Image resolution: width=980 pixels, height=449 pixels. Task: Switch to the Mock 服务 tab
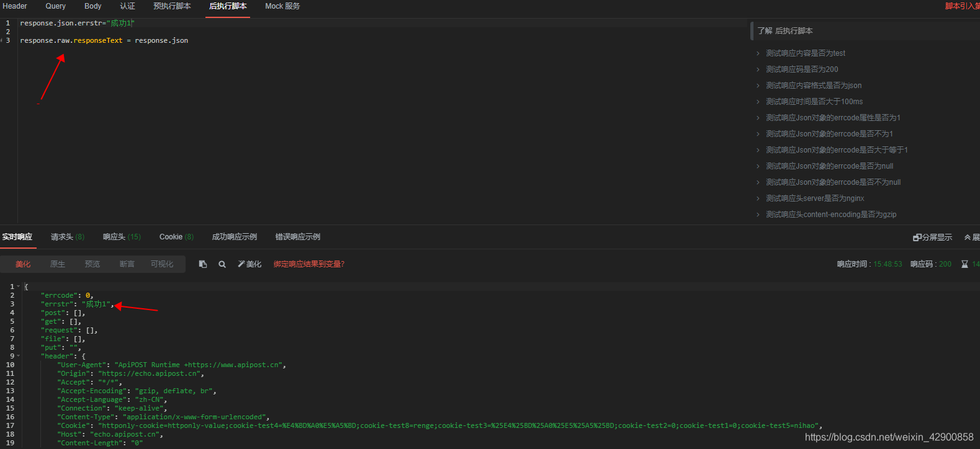point(282,6)
